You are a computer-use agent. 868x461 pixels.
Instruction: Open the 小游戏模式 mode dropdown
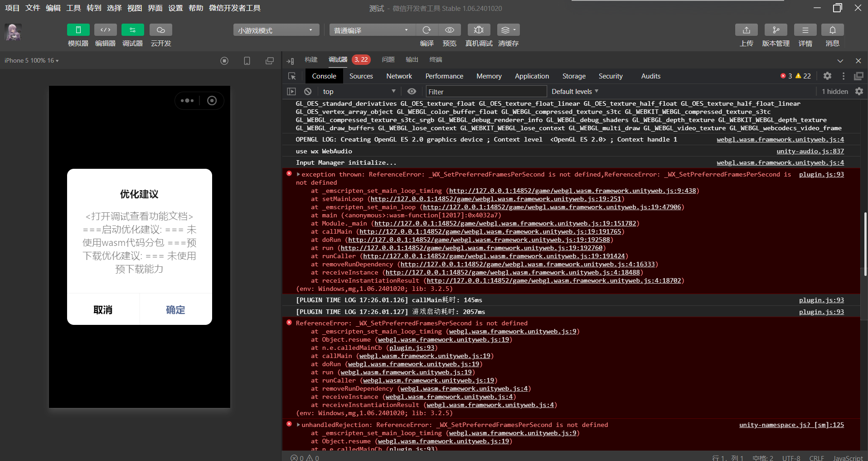point(276,30)
